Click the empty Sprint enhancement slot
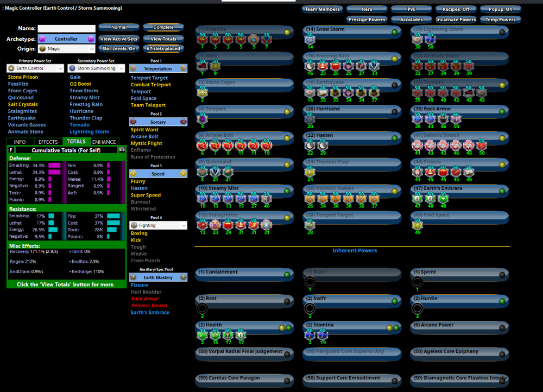 (x=417, y=282)
